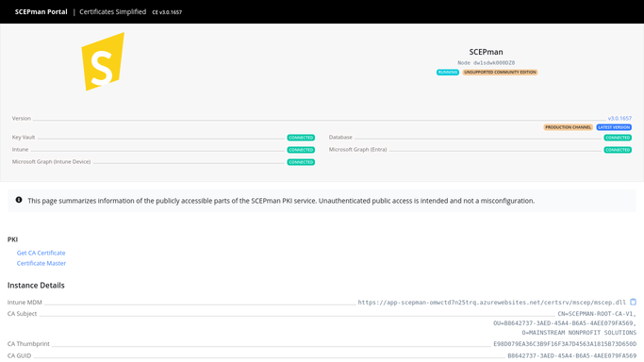644x362 pixels.
Task: Select the Intune MDM URL text
Action: click(491, 303)
